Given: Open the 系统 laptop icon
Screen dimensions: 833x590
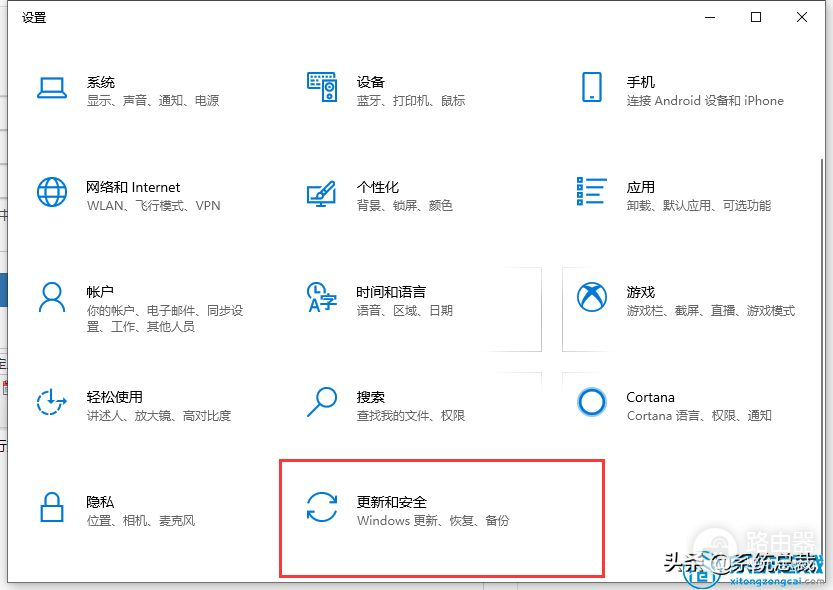Looking at the screenshot, I should pos(52,88).
